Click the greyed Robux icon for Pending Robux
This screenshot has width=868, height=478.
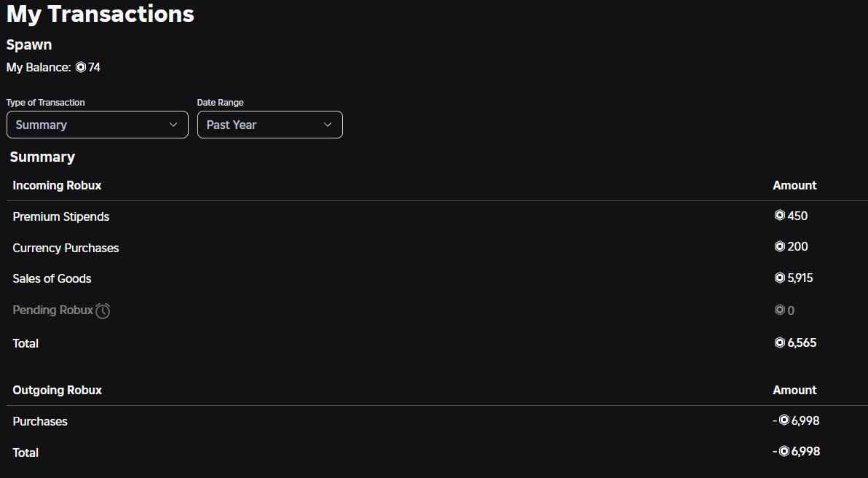tap(779, 310)
